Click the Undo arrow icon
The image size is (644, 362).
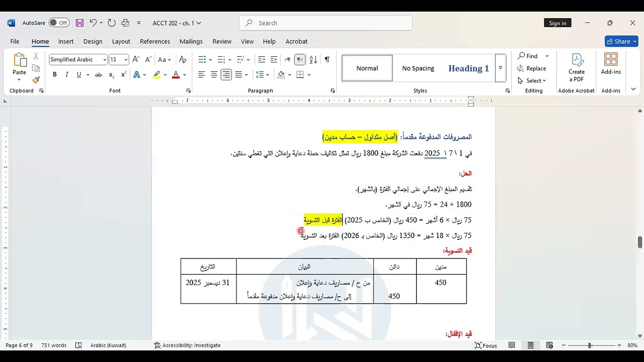point(93,23)
